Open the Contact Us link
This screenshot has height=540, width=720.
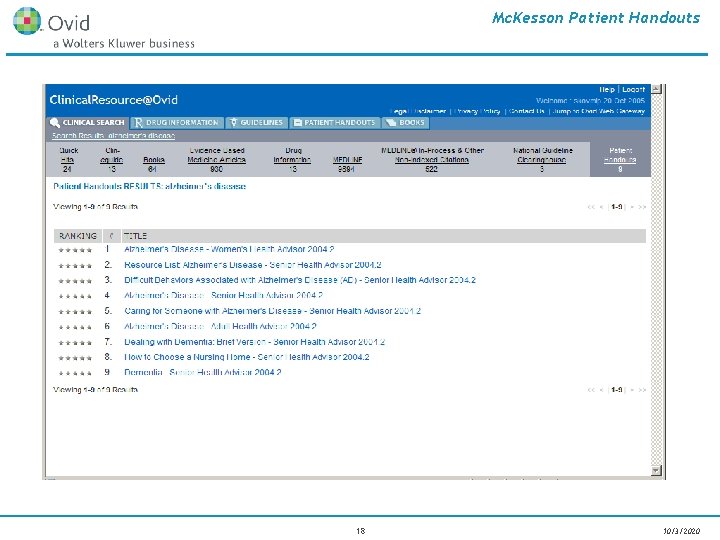[527, 111]
